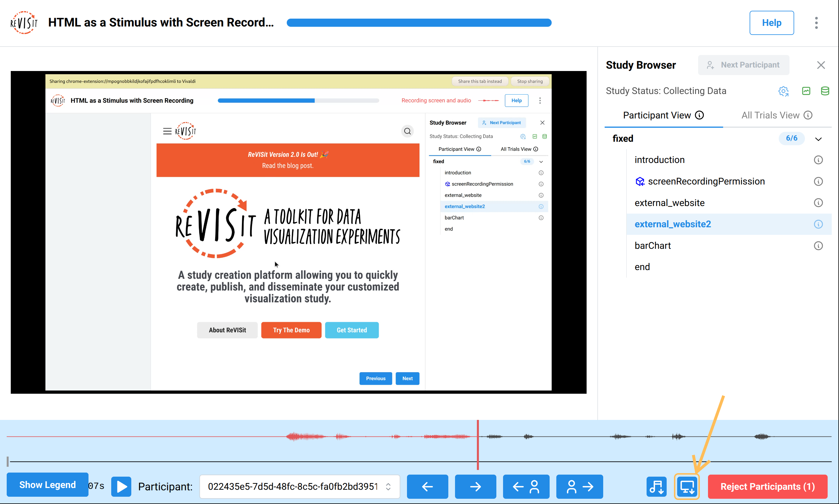Select external_website in the study tree
The height and width of the screenshot is (504, 839).
pyautogui.click(x=669, y=203)
